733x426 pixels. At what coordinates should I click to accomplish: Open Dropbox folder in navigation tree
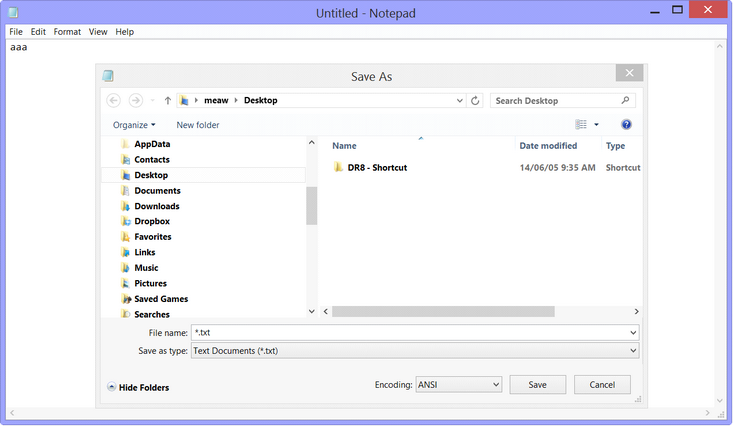click(151, 221)
